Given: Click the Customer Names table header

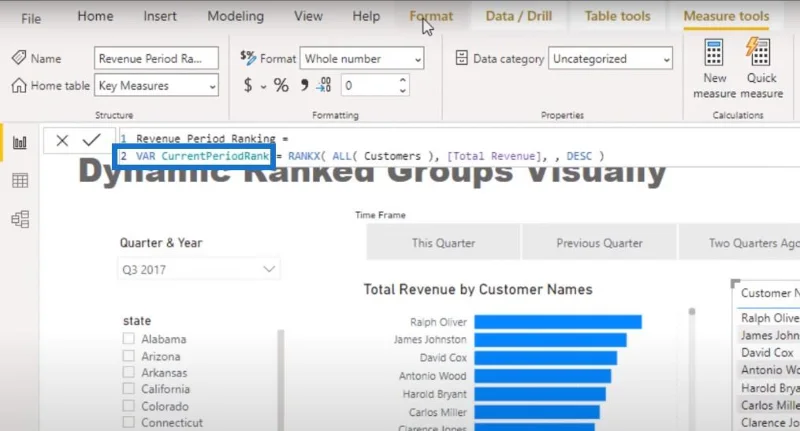Looking at the screenshot, I should (x=769, y=293).
